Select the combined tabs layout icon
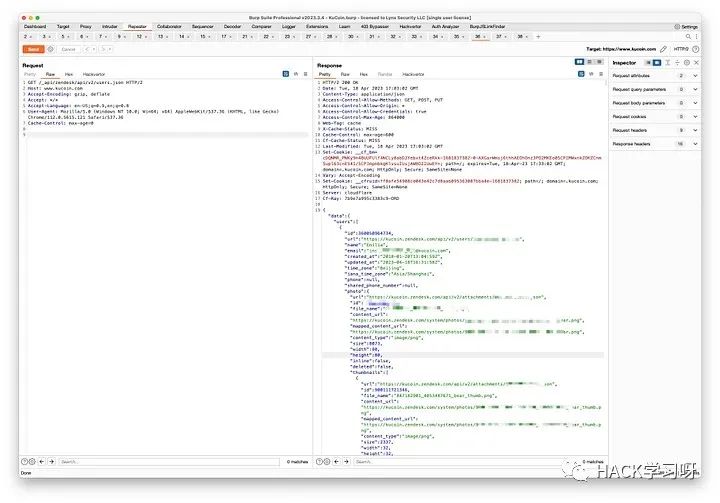The height and width of the screenshot is (503, 720). coord(599,62)
